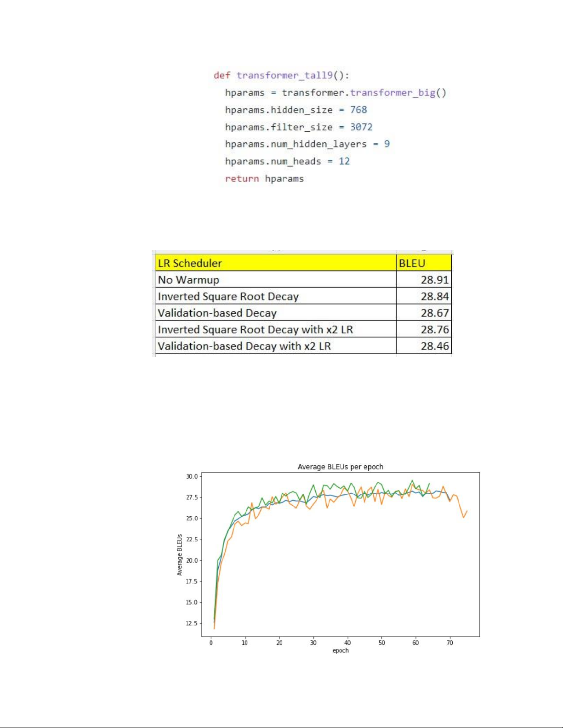Click the Inverted Square Root Decay cell
563x728 pixels.
[x=228, y=296]
